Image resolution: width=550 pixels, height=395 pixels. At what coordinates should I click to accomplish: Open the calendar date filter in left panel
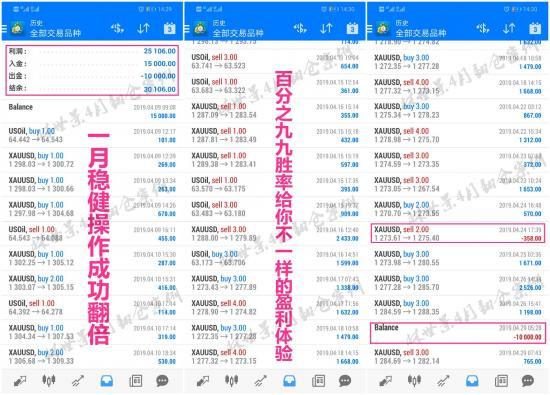170,28
